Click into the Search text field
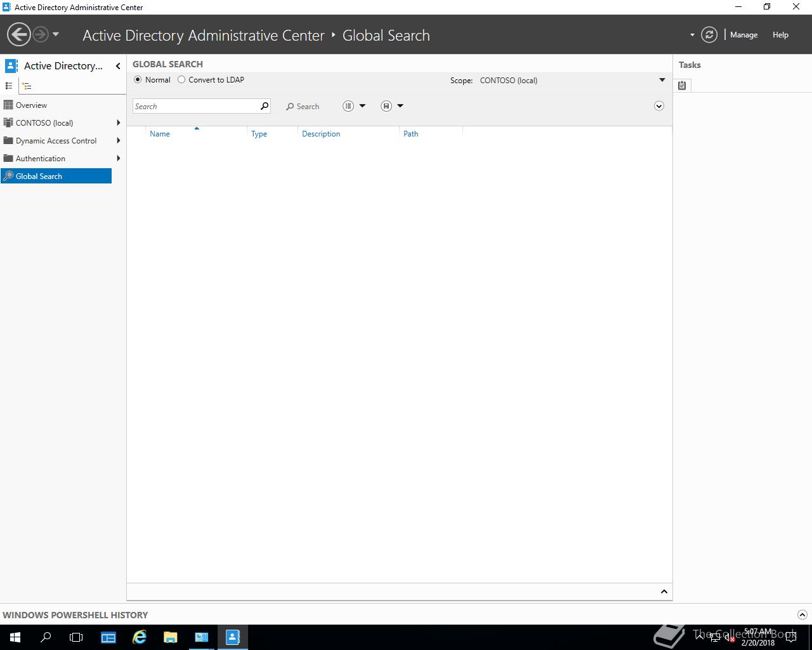 (x=195, y=107)
